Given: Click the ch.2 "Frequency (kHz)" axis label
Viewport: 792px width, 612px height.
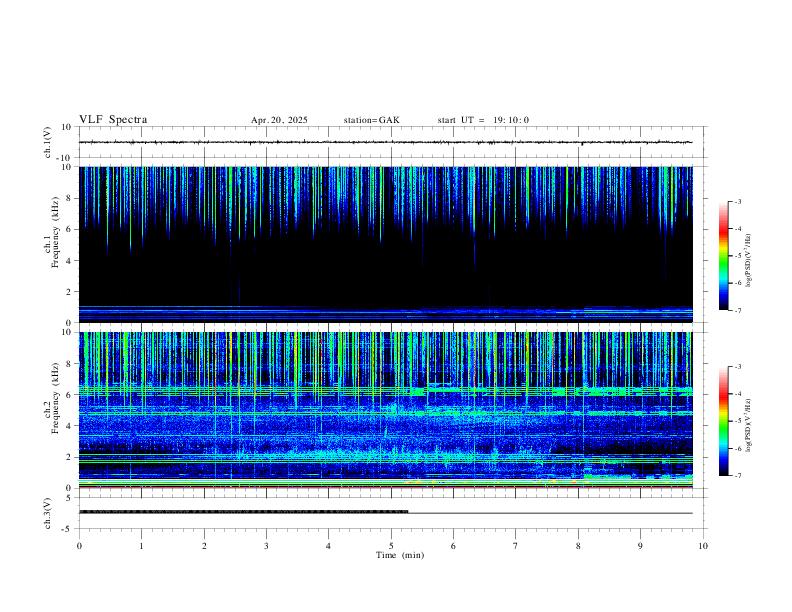Looking at the screenshot, I should (56, 398).
